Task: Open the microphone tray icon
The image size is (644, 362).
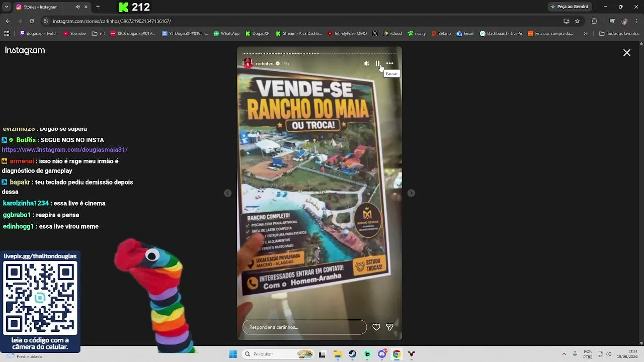Action: pos(575,354)
